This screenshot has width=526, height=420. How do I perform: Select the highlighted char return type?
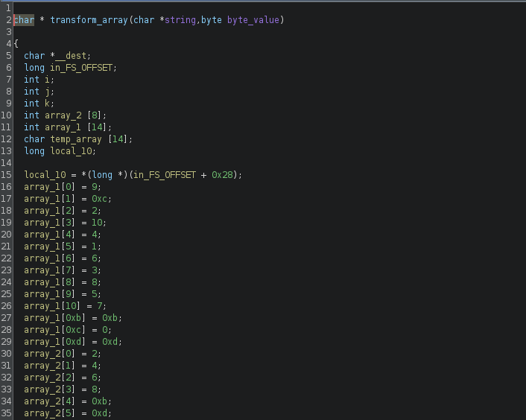[x=24, y=20]
